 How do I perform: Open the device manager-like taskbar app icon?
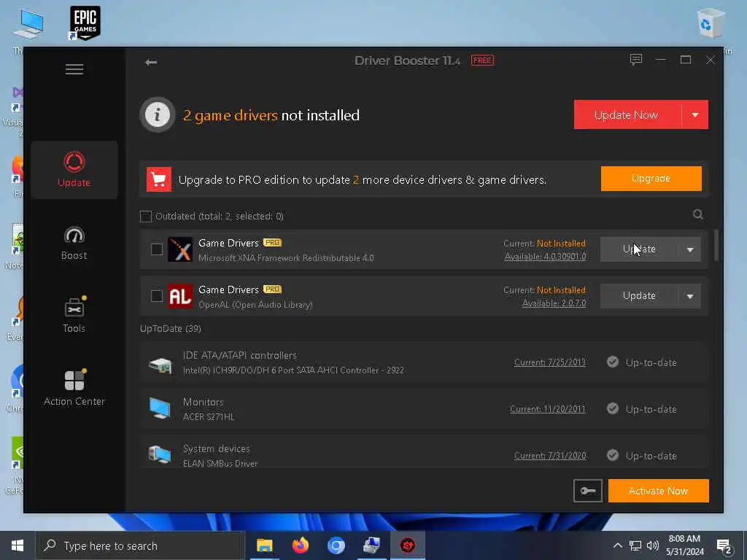371,545
